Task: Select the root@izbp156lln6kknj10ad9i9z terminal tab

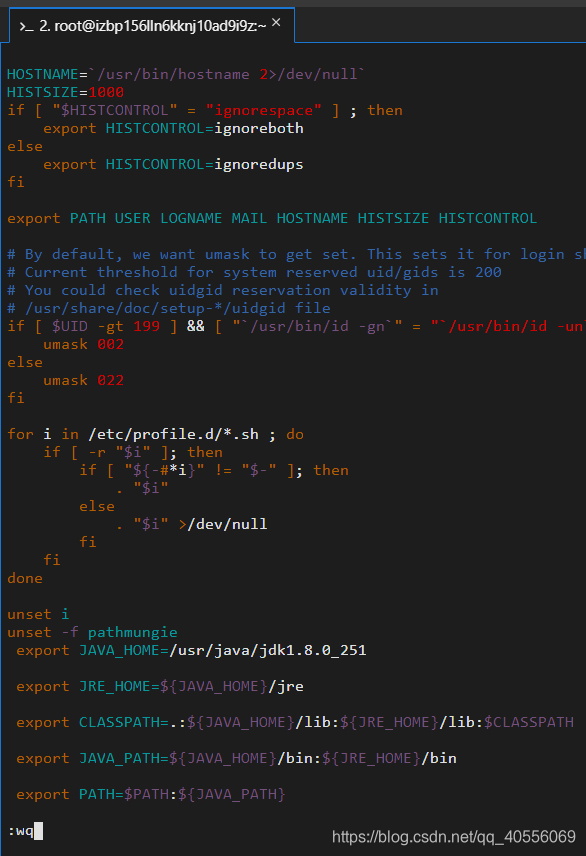Action: (152, 25)
